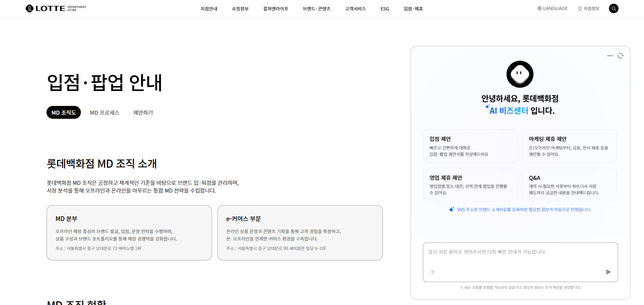Click the MD 본부 address line
The height and width of the screenshot is (305, 644).
pos(99,248)
